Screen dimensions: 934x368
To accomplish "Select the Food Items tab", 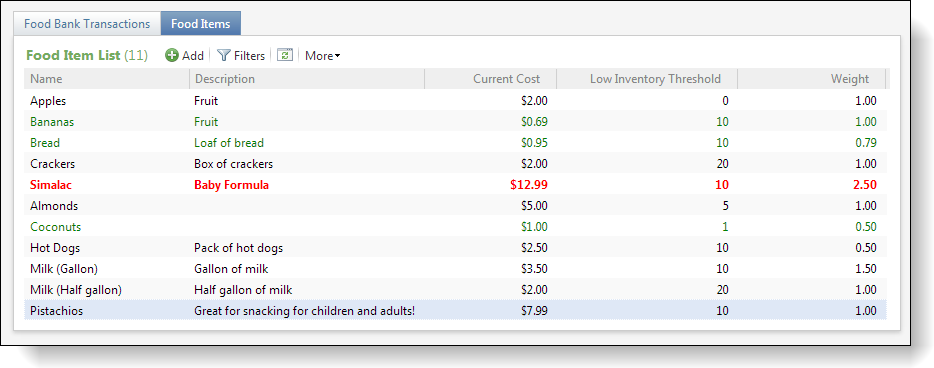I will click(201, 24).
